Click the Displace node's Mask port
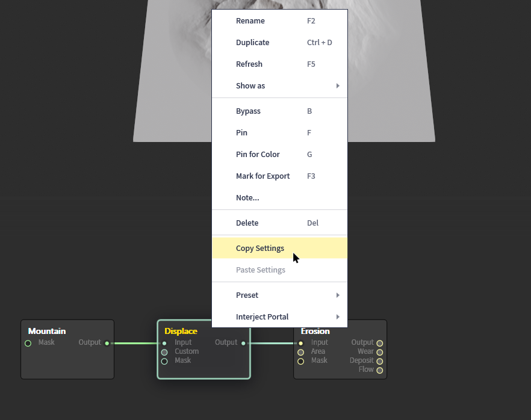Viewport: 531px width, 420px height. click(x=164, y=361)
